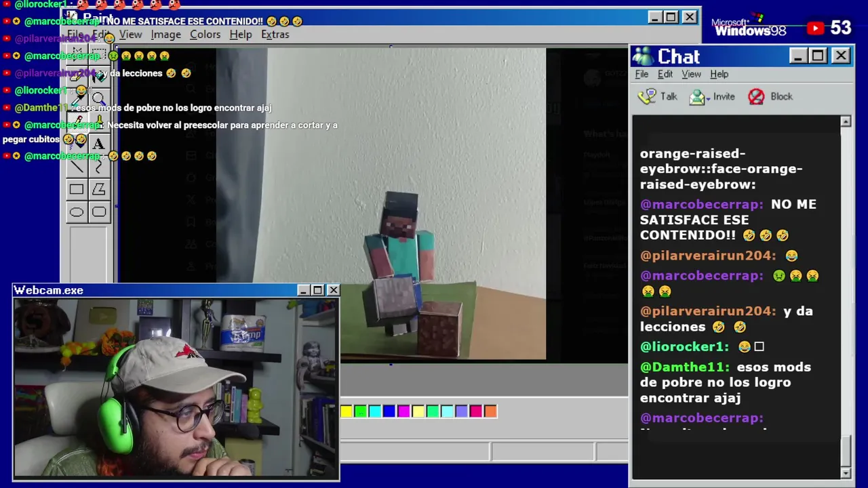Open the Extras menu in Paint
This screenshot has width=868, height=488.
(275, 35)
